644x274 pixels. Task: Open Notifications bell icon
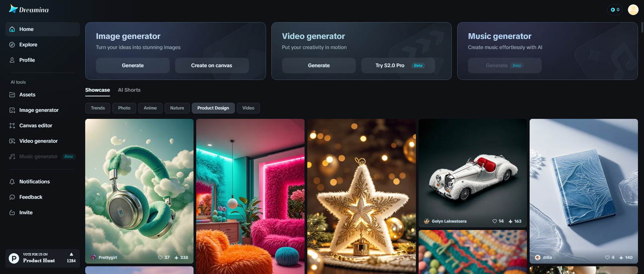coord(13,182)
